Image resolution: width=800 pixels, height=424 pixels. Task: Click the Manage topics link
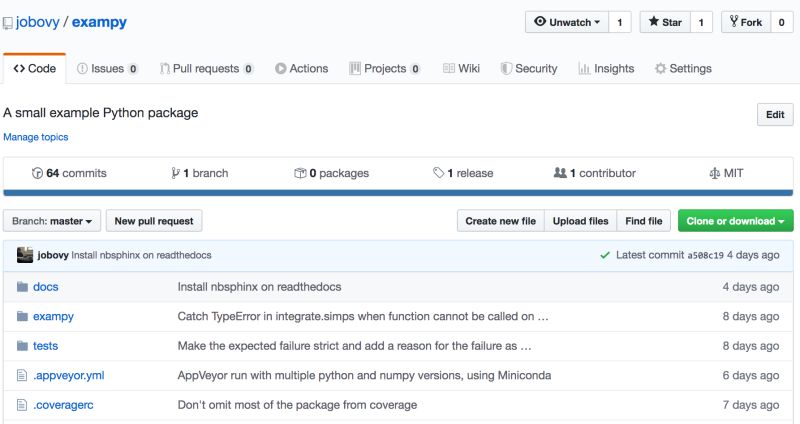[x=36, y=137]
